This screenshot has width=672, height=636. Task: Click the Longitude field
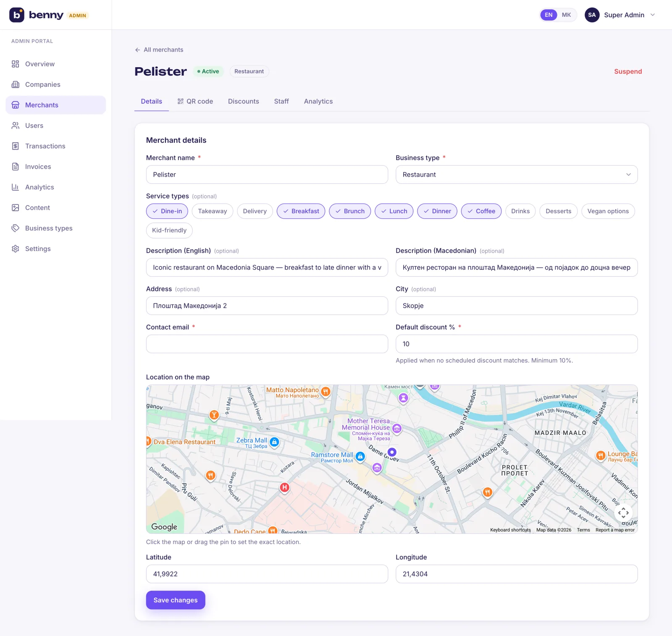point(517,574)
